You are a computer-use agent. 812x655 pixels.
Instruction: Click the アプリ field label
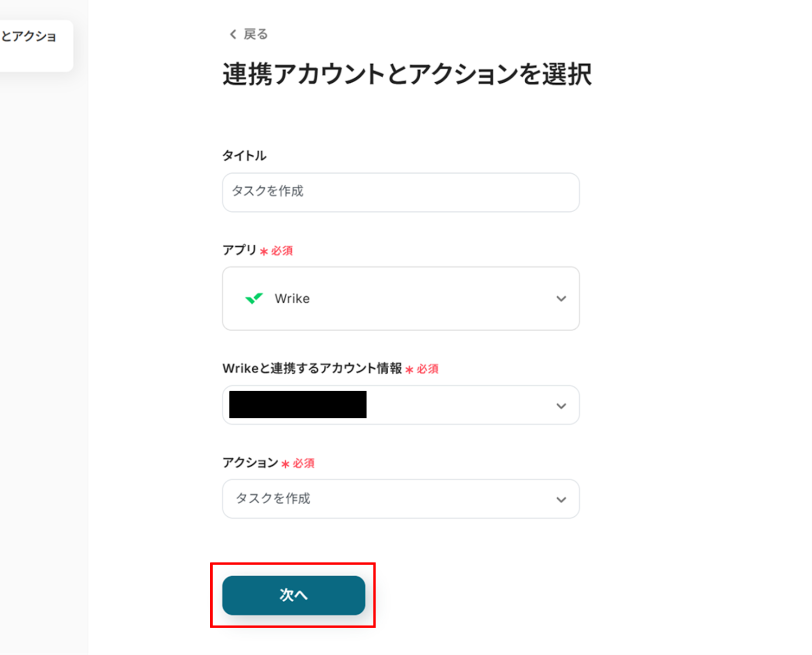coord(239,250)
